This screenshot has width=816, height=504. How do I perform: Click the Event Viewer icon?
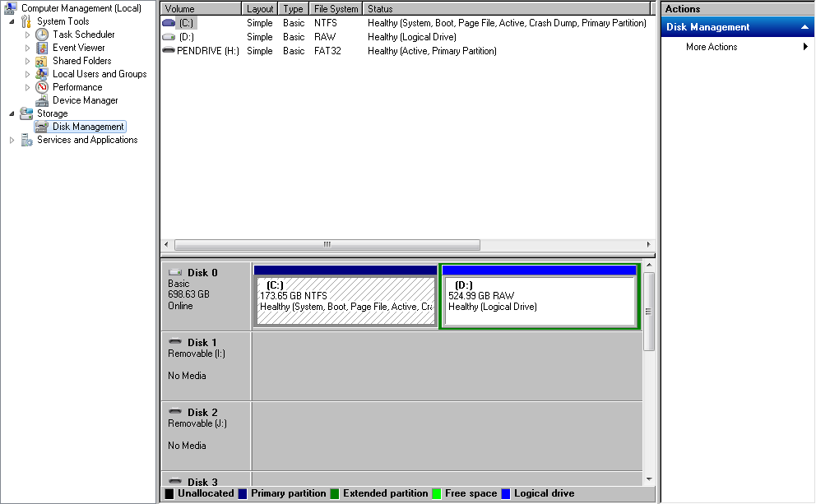(42, 48)
